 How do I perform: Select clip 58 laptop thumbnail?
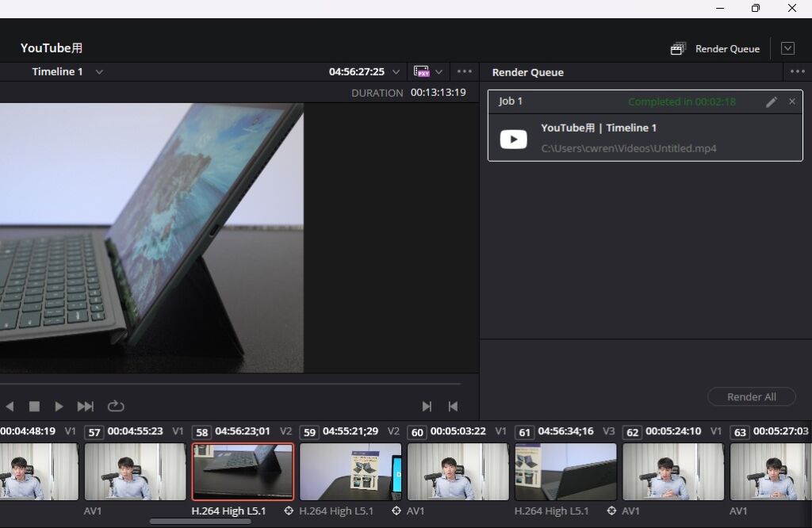coord(243,472)
